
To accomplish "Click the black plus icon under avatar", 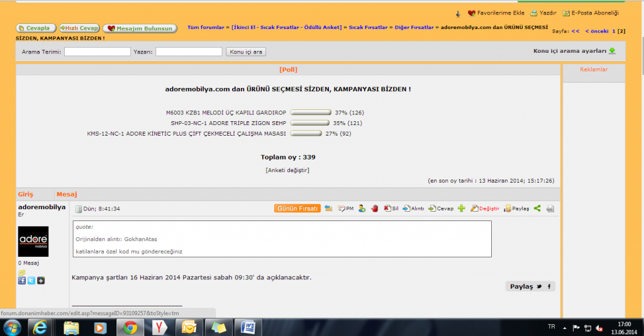I will pyautogui.click(x=41, y=281).
